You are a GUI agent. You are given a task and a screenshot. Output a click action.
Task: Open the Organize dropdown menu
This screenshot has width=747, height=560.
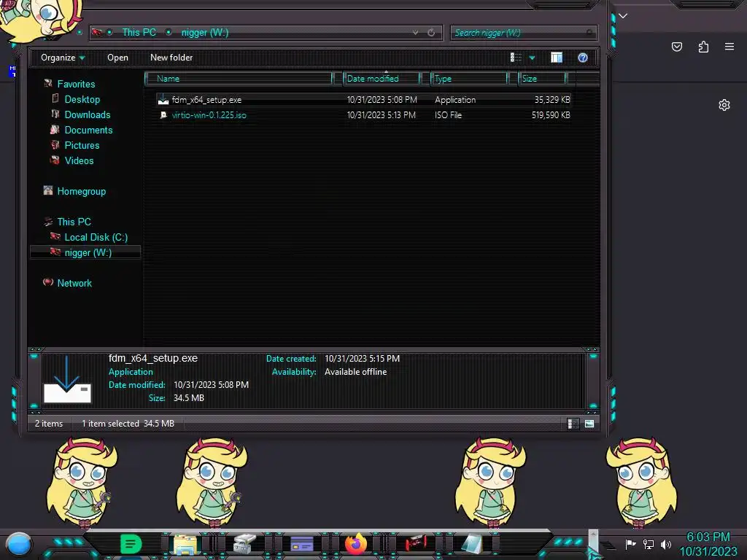click(63, 58)
